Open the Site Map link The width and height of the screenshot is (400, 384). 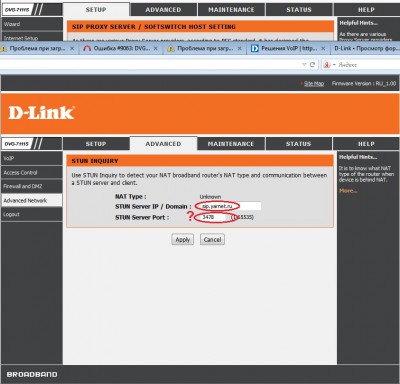coord(314,84)
